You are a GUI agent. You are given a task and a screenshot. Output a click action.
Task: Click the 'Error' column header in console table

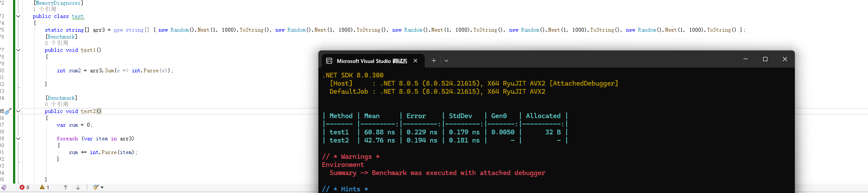[x=416, y=116]
